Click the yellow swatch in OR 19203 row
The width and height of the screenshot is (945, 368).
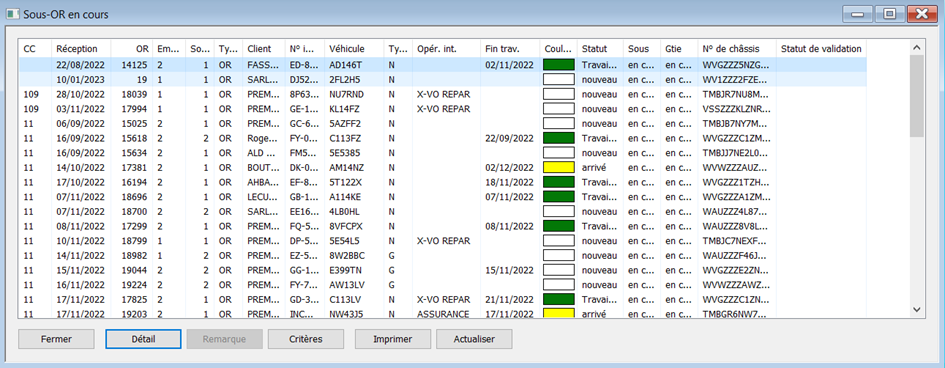tap(558, 314)
